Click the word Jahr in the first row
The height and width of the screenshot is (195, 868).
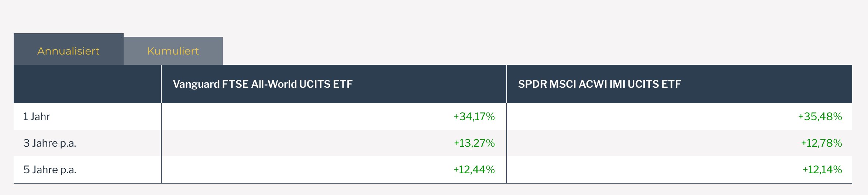click(x=40, y=116)
